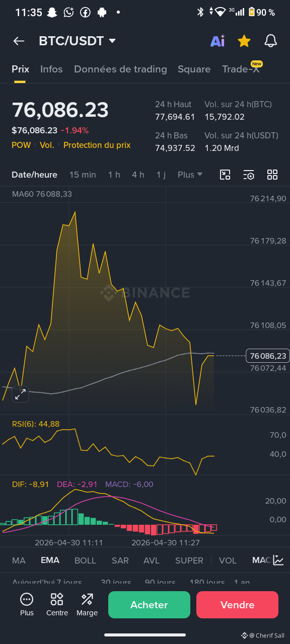Expand chart to fullscreen icon
290x644 pixels.
pyautogui.click(x=20, y=394)
